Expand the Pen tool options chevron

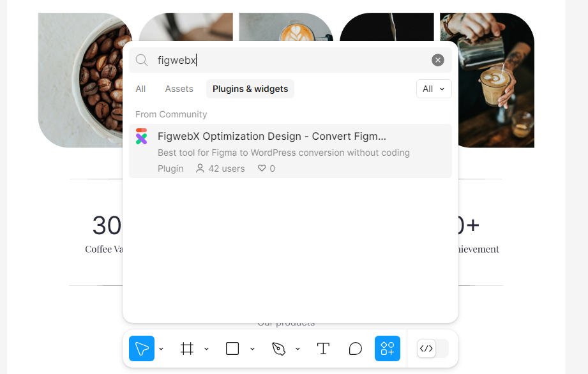tap(298, 349)
